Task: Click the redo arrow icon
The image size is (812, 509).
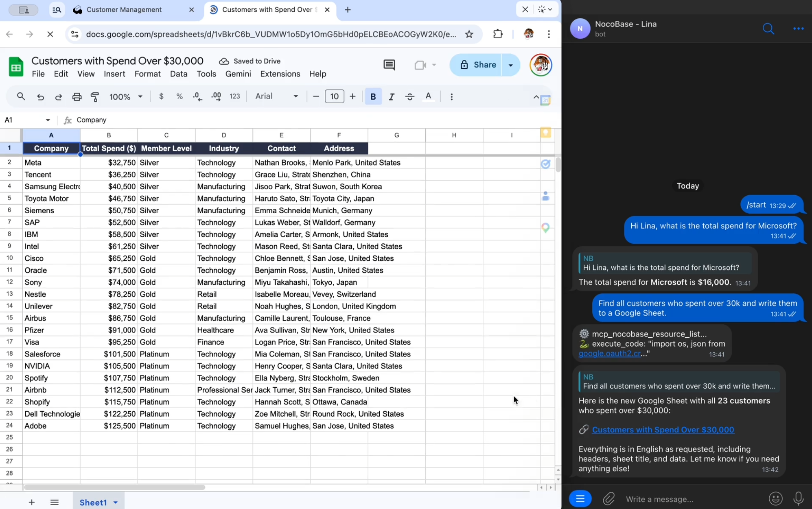Action: pos(59,97)
